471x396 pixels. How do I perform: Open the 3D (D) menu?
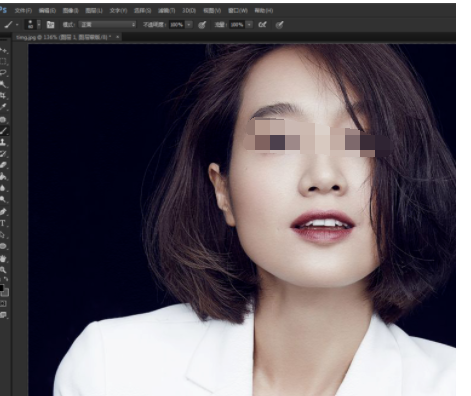point(189,11)
